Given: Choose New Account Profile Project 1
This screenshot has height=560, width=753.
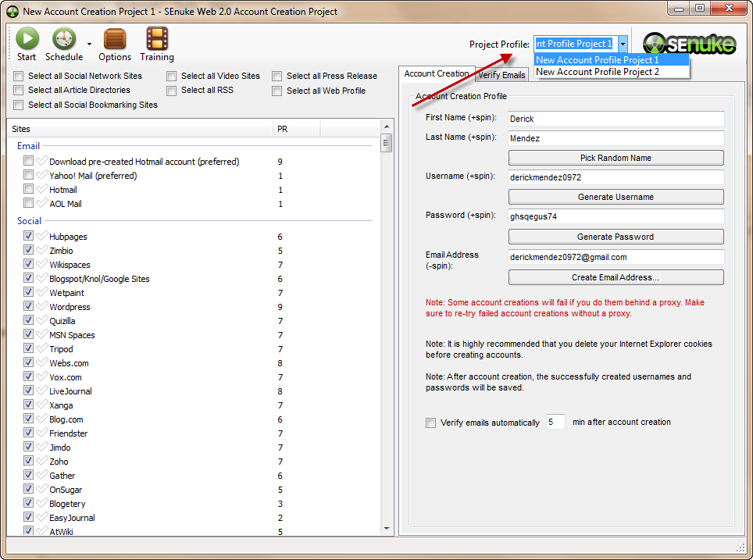Looking at the screenshot, I should (612, 59).
